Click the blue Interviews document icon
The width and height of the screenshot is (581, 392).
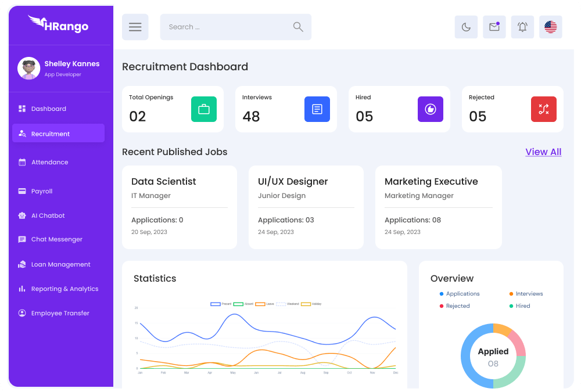[317, 109]
